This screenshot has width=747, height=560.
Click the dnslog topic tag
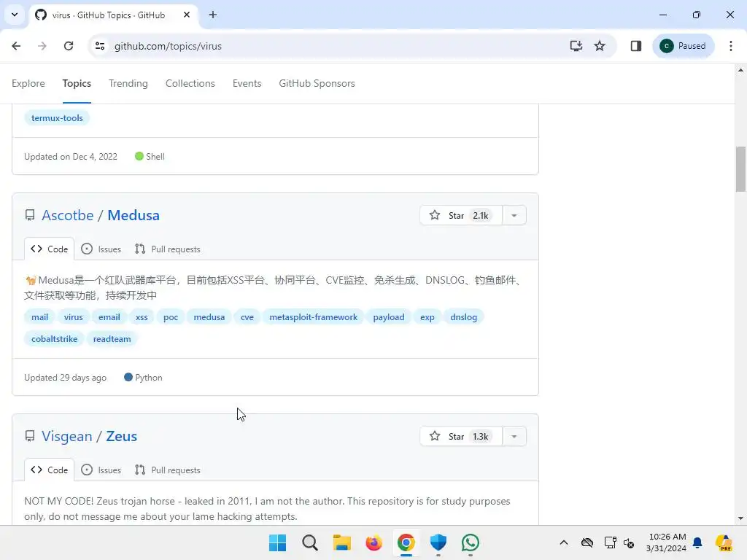coord(463,317)
